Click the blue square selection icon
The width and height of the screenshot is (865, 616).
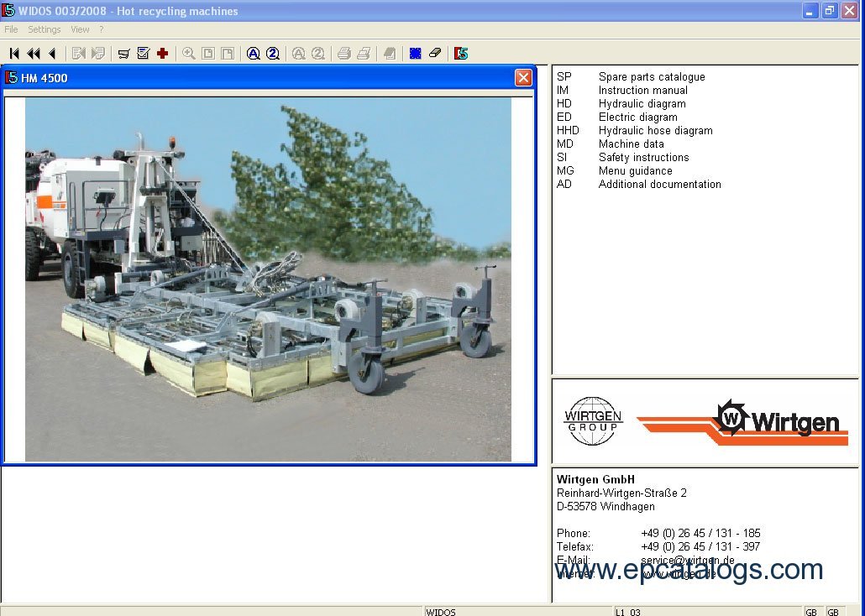tap(415, 54)
